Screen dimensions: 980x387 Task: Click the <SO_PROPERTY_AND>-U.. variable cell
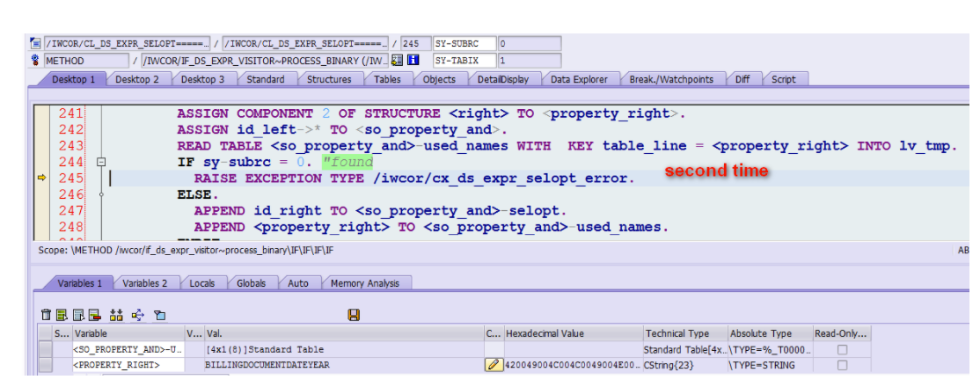(x=128, y=349)
